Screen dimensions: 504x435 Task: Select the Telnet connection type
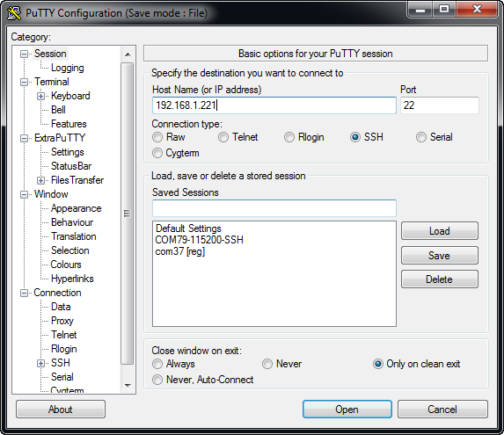(x=223, y=137)
